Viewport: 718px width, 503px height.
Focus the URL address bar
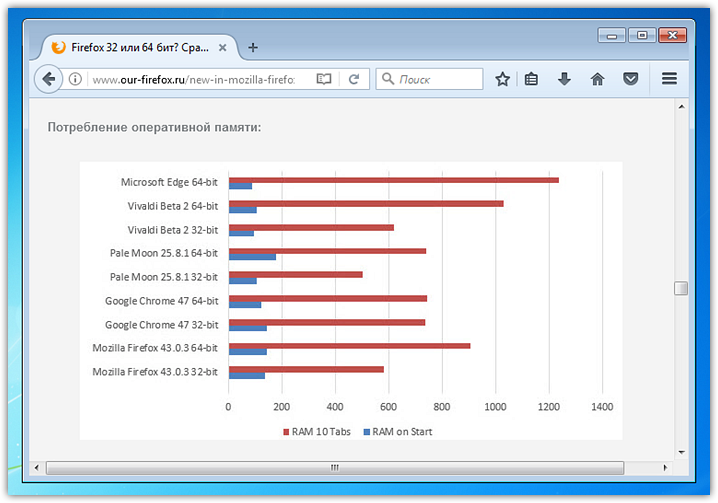[x=194, y=80]
